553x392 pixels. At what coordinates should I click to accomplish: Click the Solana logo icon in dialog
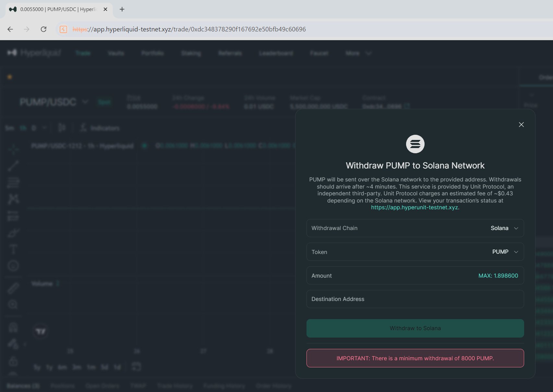pyautogui.click(x=415, y=144)
